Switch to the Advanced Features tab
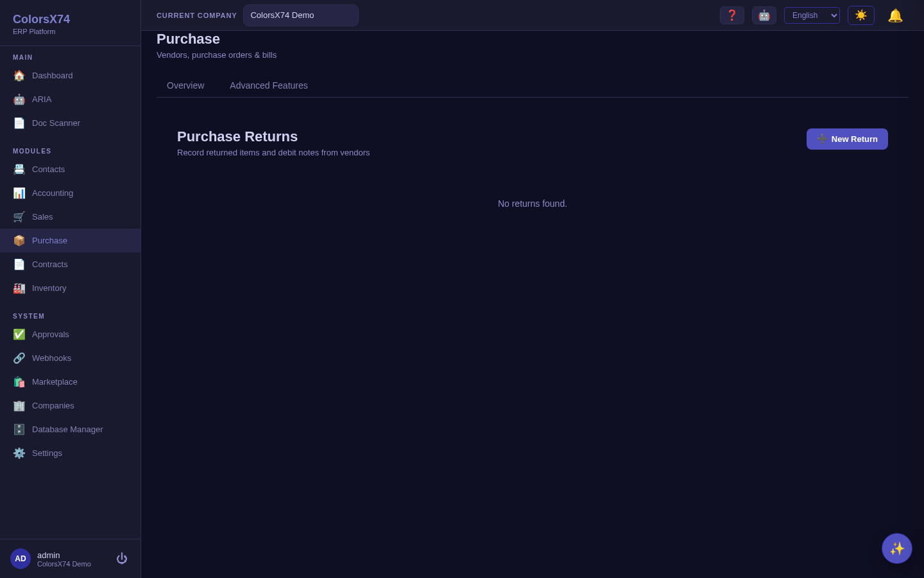Image resolution: width=924 pixels, height=578 pixels. click(x=269, y=85)
